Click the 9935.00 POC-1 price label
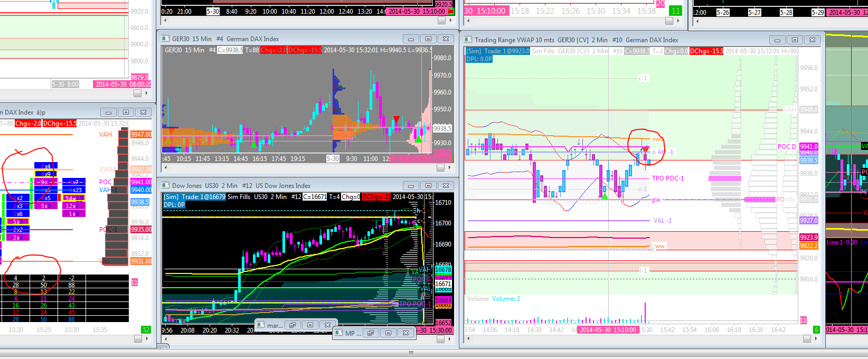The image size is (868, 359). click(141, 230)
